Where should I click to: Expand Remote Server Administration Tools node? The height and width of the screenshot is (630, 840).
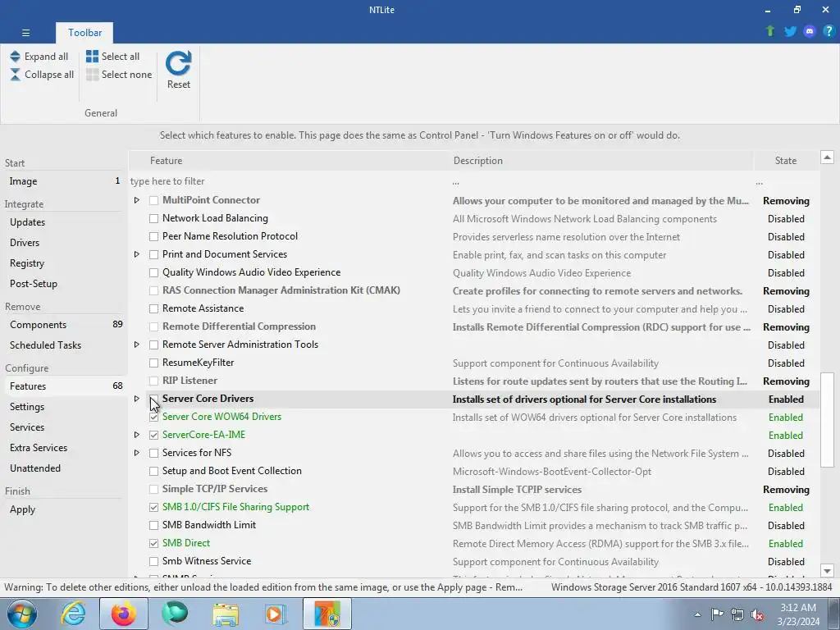point(137,345)
